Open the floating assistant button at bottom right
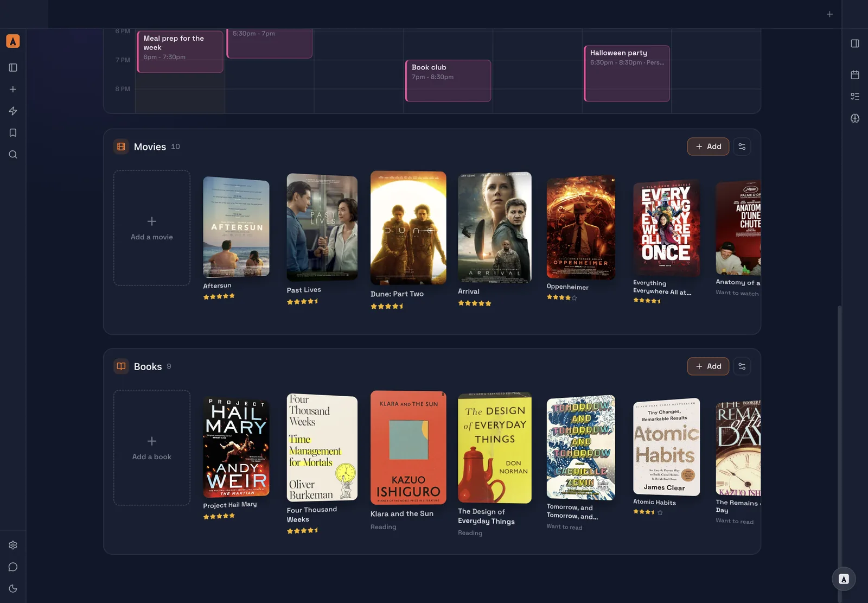The width and height of the screenshot is (868, 603). 844,579
